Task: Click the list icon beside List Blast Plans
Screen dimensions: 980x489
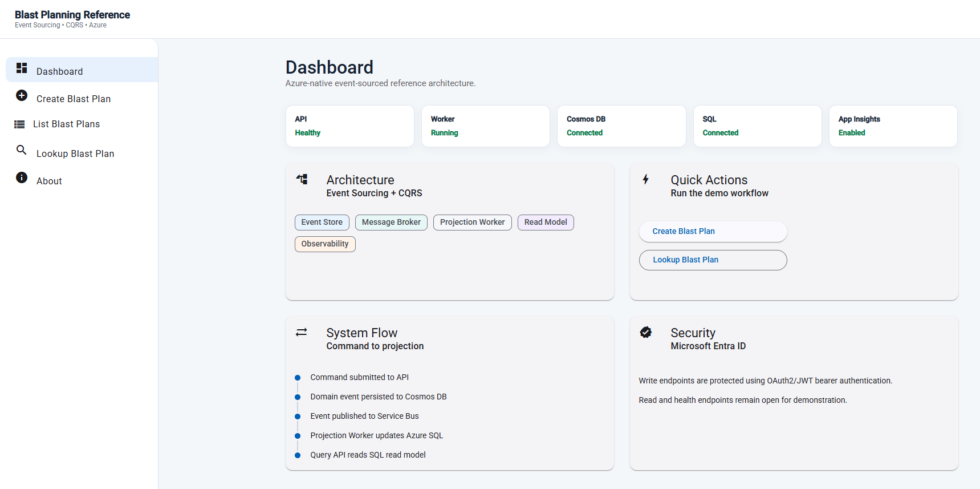Action: coord(19,124)
